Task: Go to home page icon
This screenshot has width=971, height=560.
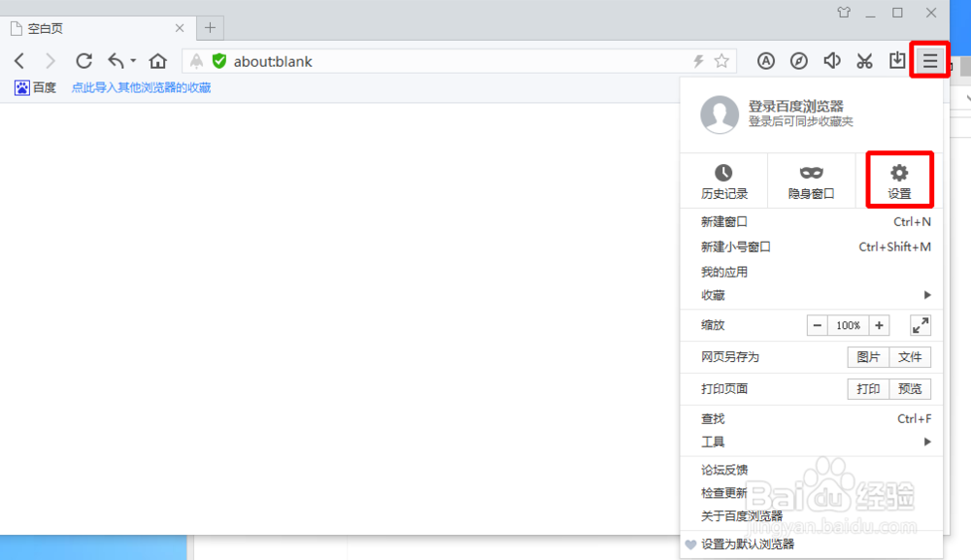Action: tap(158, 60)
